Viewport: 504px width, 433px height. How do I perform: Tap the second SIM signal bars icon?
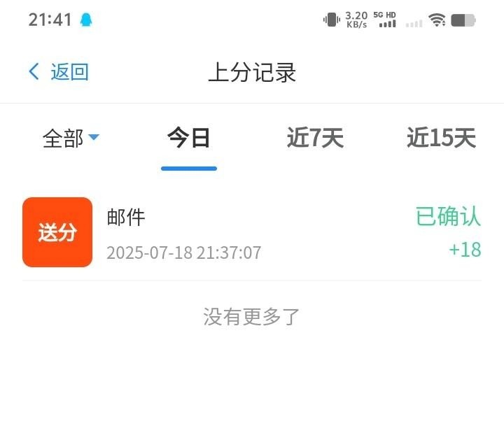[x=414, y=24]
